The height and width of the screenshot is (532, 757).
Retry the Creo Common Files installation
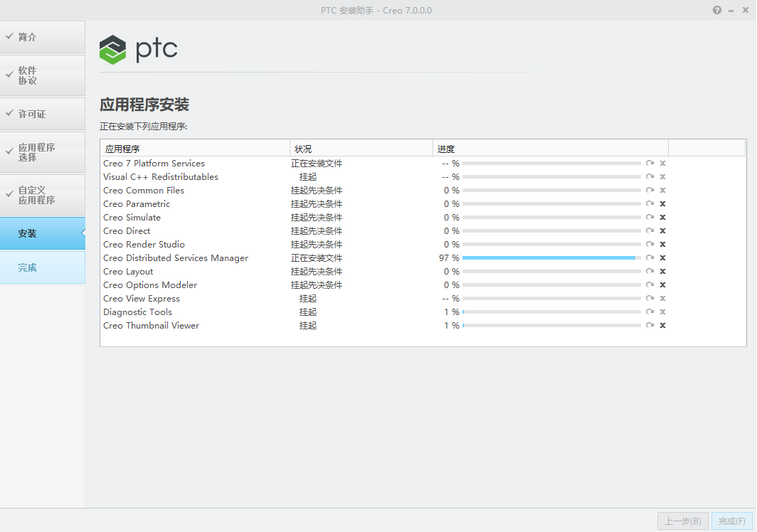[648, 190]
